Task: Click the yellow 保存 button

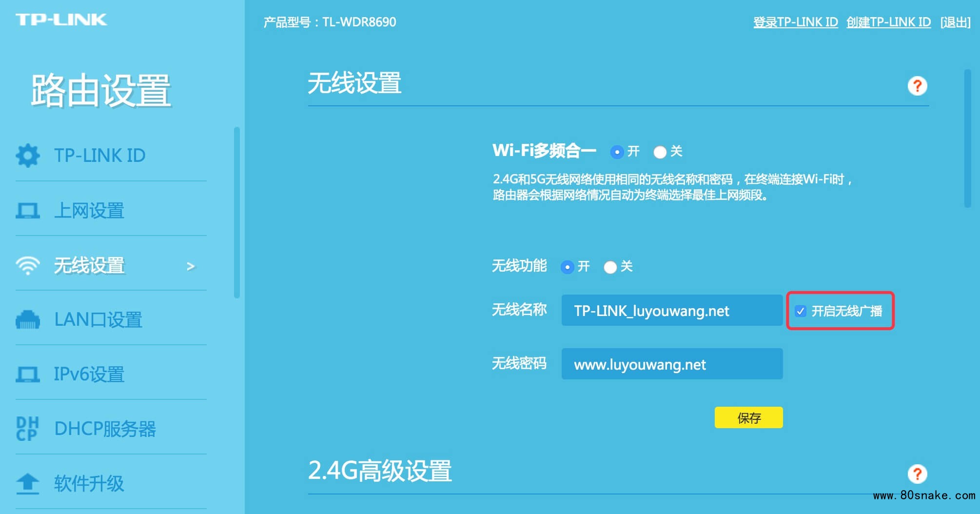Action: point(748,417)
